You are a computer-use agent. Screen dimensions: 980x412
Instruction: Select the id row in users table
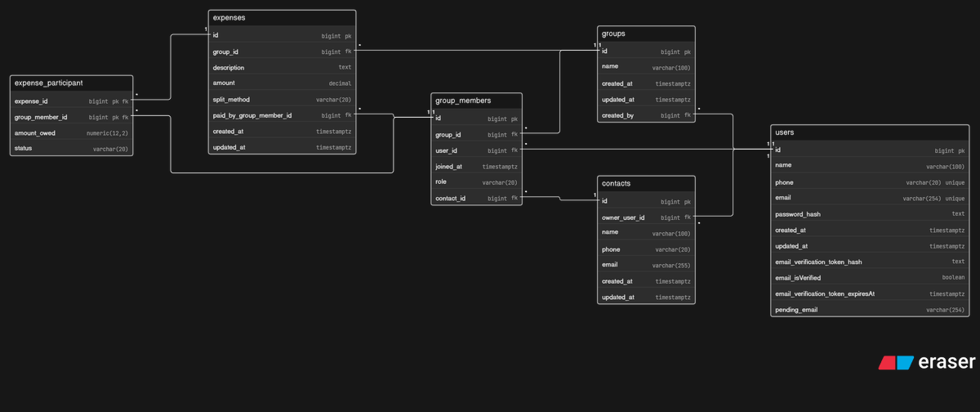click(870, 150)
